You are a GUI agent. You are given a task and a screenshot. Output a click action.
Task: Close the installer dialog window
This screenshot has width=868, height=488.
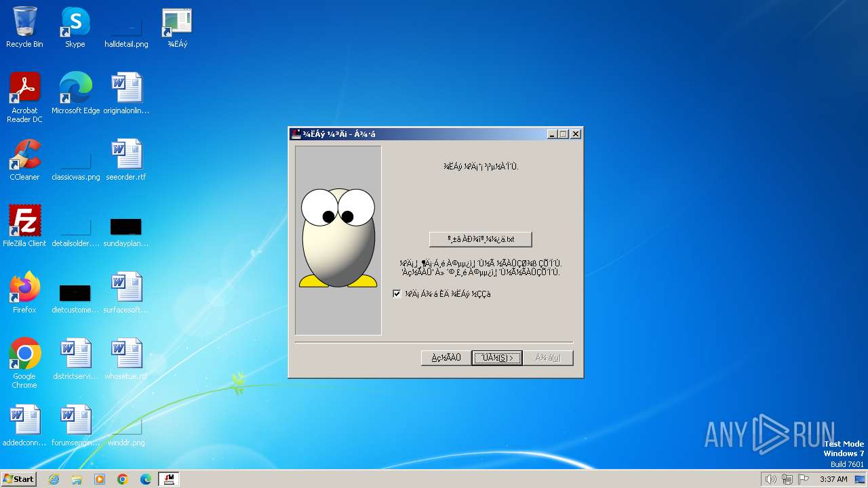[576, 134]
